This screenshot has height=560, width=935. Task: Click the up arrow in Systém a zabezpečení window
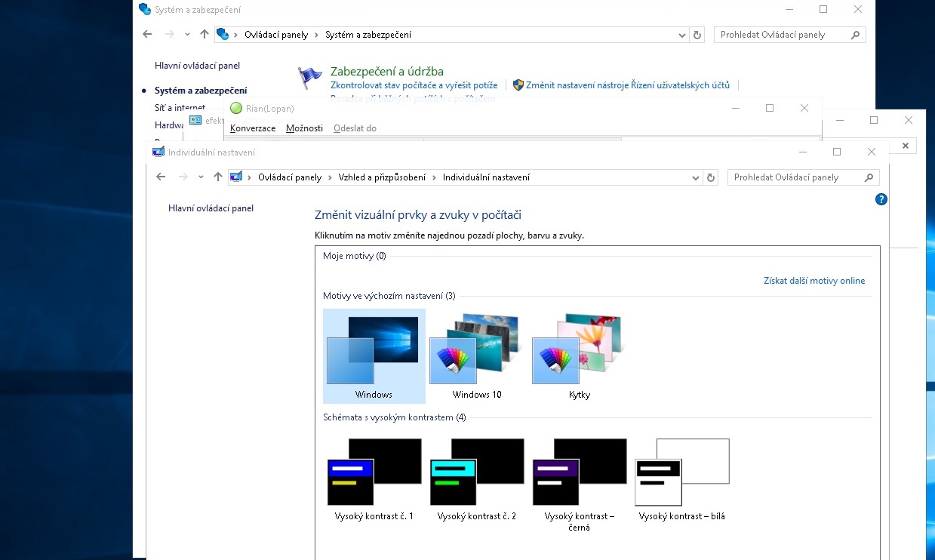pyautogui.click(x=205, y=35)
